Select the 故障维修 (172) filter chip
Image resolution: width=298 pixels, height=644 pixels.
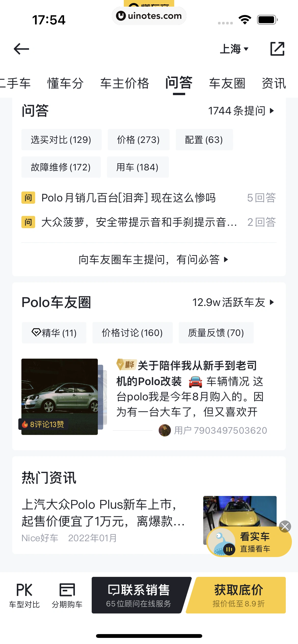pyautogui.click(x=61, y=167)
